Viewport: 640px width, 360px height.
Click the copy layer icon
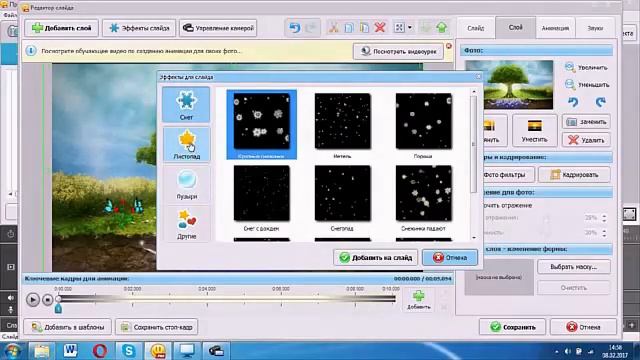349,28
